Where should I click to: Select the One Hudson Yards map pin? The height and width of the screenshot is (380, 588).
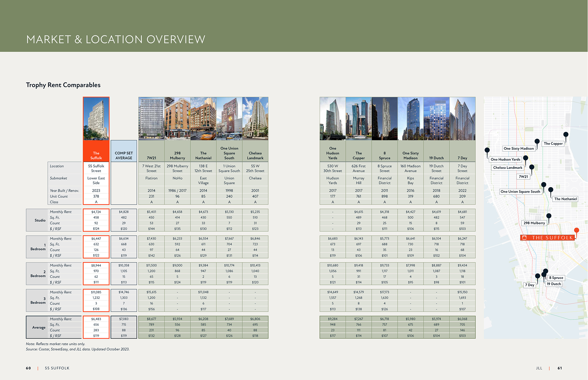(x=487, y=150)
